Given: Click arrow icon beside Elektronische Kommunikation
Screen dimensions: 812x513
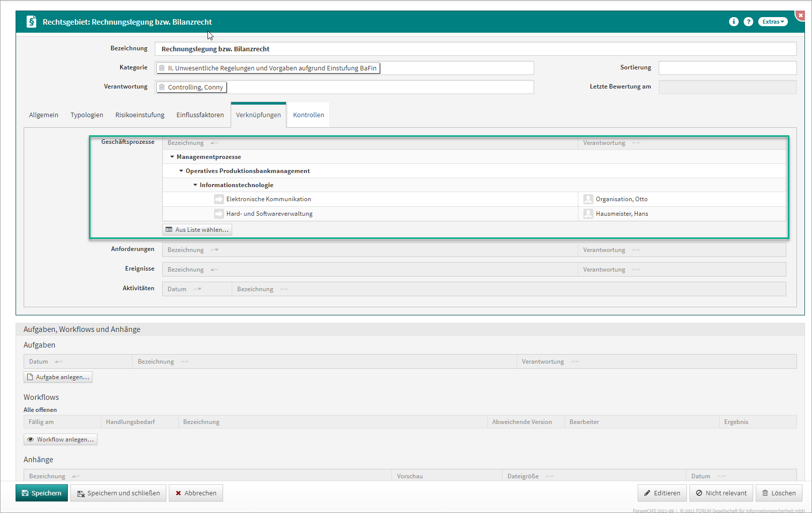Looking at the screenshot, I should tap(219, 199).
